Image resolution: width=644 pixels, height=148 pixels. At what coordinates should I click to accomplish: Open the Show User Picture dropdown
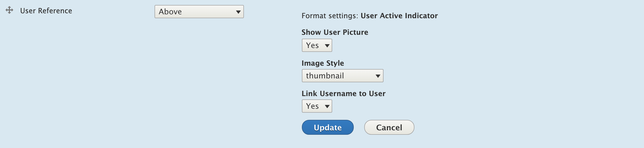[317, 45]
